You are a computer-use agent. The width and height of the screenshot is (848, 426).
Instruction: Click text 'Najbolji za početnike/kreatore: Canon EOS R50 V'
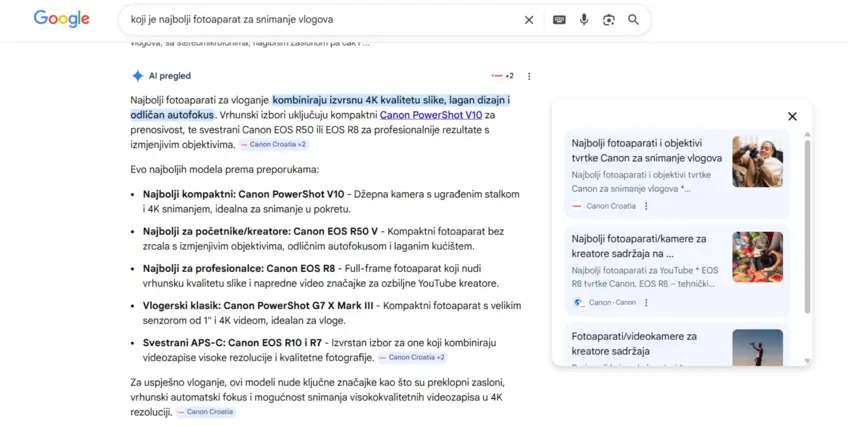pos(260,231)
